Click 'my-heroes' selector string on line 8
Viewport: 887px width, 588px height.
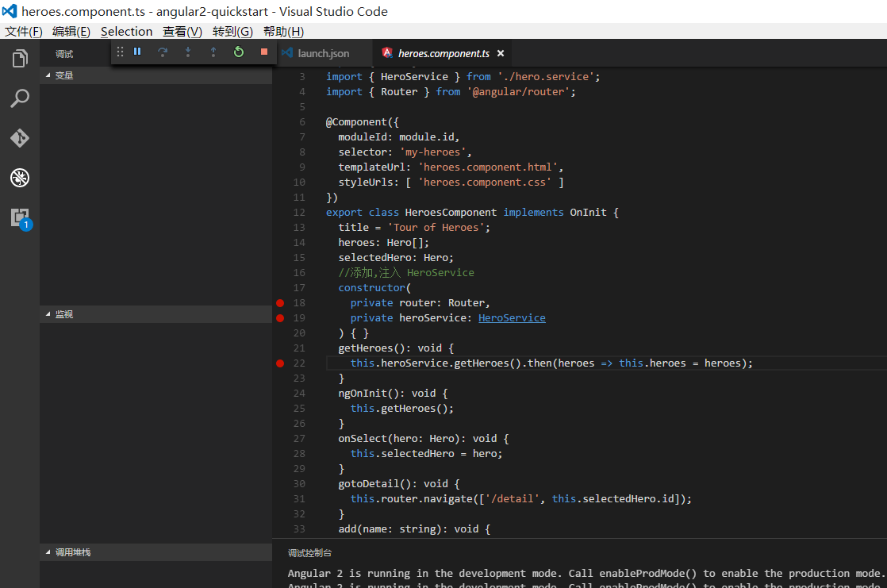(432, 152)
